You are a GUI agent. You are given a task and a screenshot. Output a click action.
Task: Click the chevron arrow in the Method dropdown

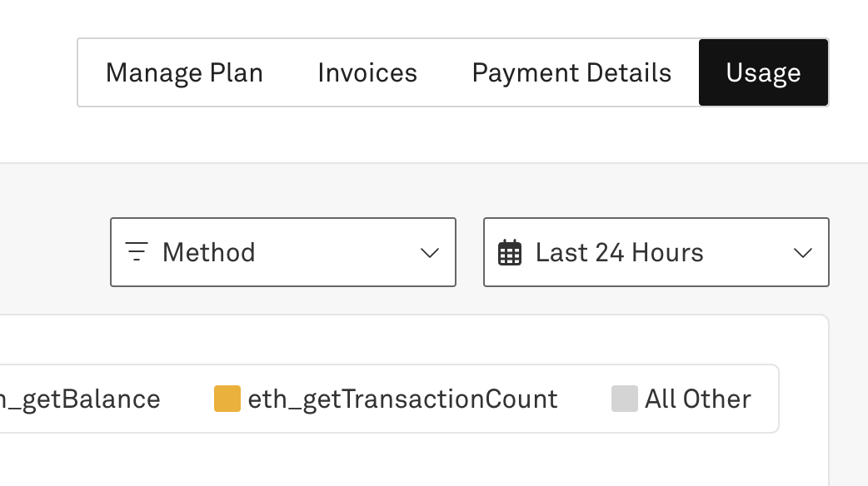tap(430, 253)
